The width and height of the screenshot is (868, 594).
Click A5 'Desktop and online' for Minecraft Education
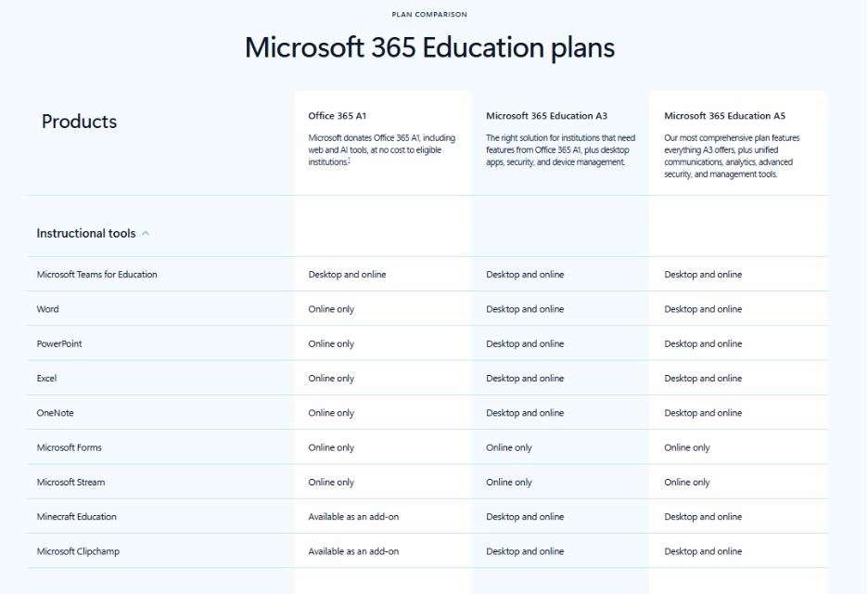coord(703,516)
